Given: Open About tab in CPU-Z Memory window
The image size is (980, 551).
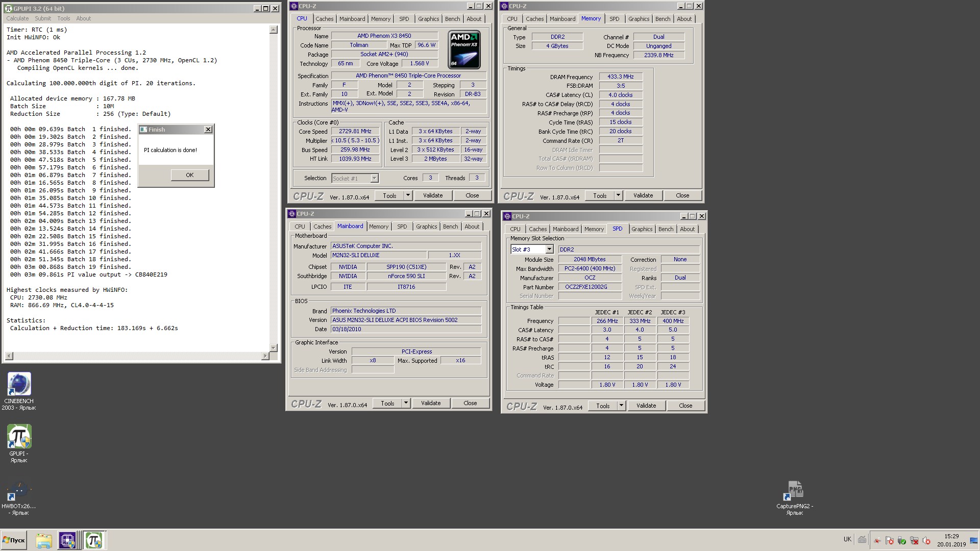Looking at the screenshot, I should tap(684, 19).
